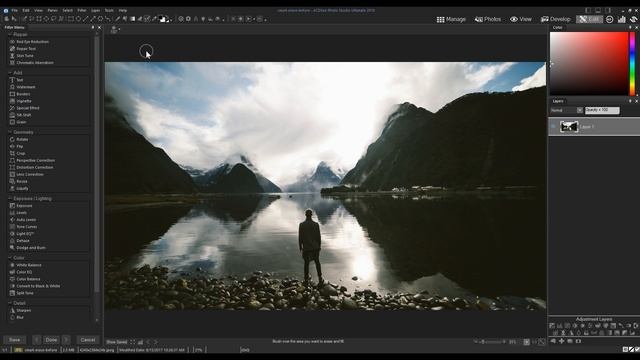This screenshot has width=640, height=360.
Task: Open the Crop geometry tool
Action: (17, 153)
